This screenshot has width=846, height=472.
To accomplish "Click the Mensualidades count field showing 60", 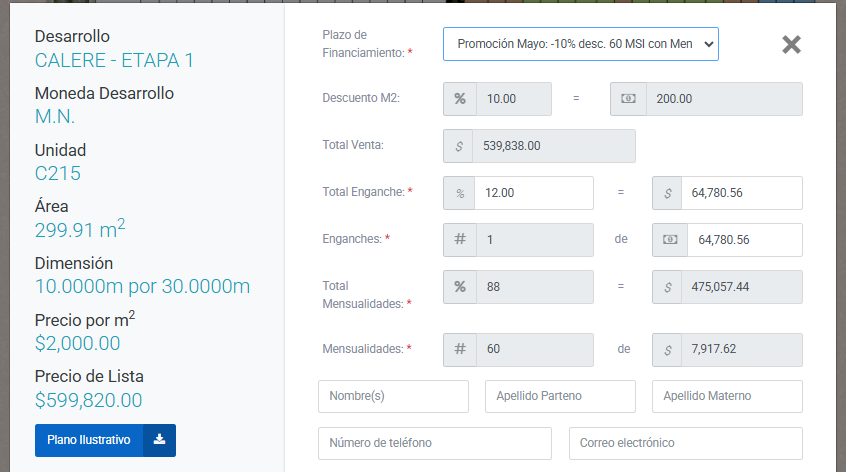I will (x=534, y=349).
